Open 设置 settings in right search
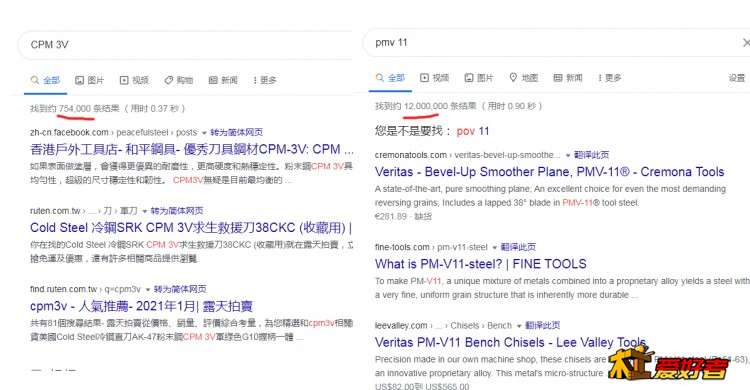Image resolution: width=750 pixels, height=390 pixels. tap(737, 78)
